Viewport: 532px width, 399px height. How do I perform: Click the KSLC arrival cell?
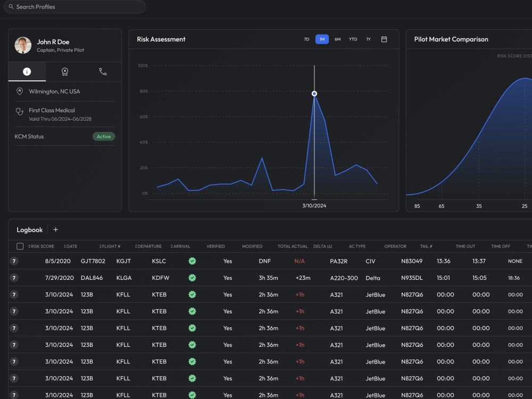pyautogui.click(x=159, y=261)
